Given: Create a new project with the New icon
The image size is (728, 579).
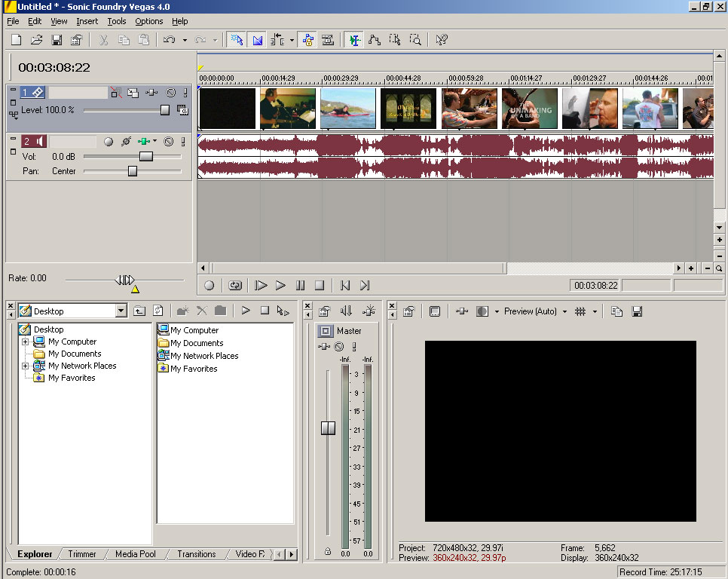Looking at the screenshot, I should pos(17,40).
